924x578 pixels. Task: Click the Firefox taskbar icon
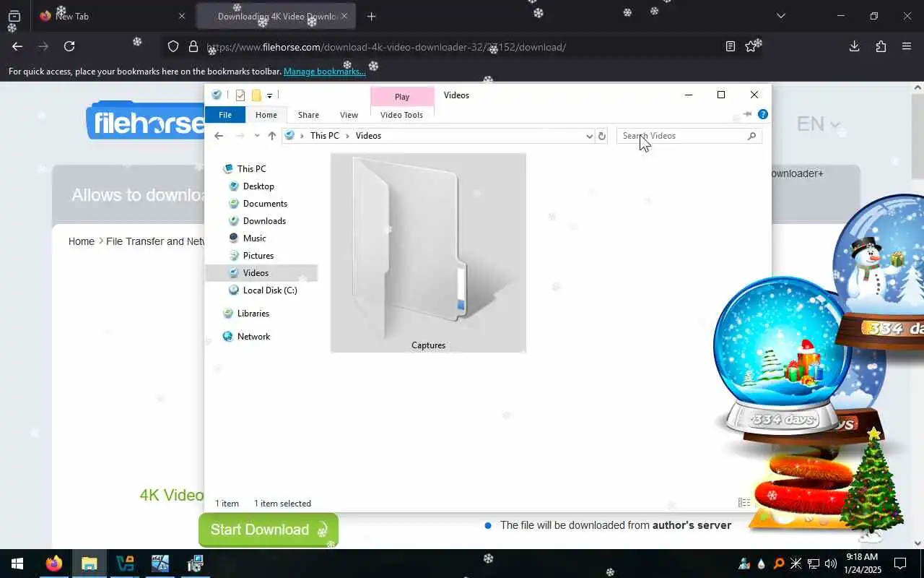[54, 564]
